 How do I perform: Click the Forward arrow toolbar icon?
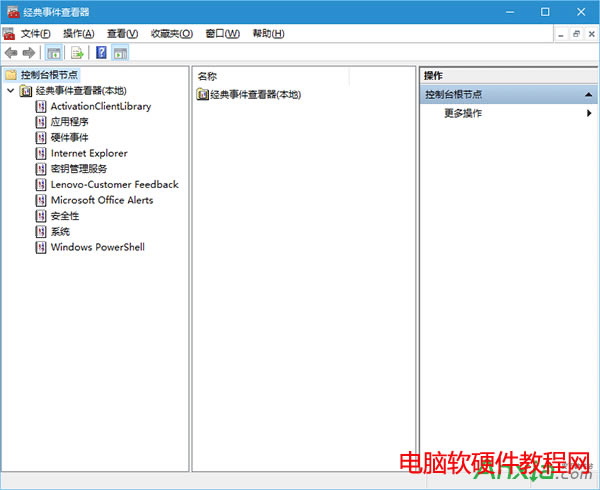(29, 52)
